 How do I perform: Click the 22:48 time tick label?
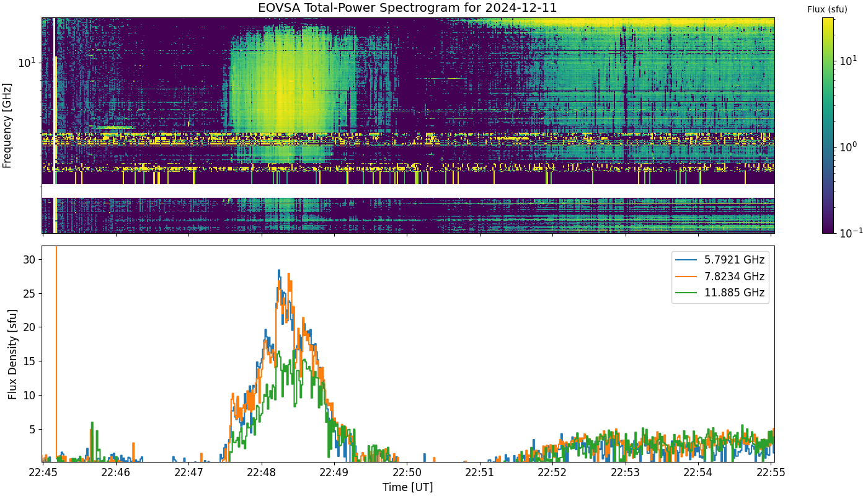[x=261, y=472]
